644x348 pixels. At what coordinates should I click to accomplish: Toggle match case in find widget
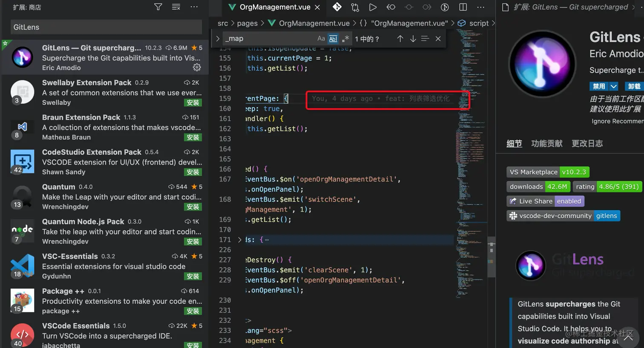point(321,39)
